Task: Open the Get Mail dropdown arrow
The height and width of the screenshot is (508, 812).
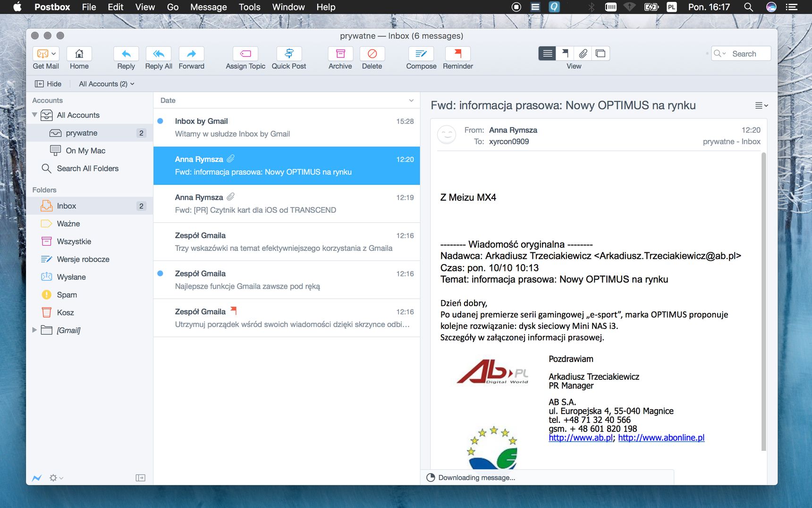Action: coord(54,53)
